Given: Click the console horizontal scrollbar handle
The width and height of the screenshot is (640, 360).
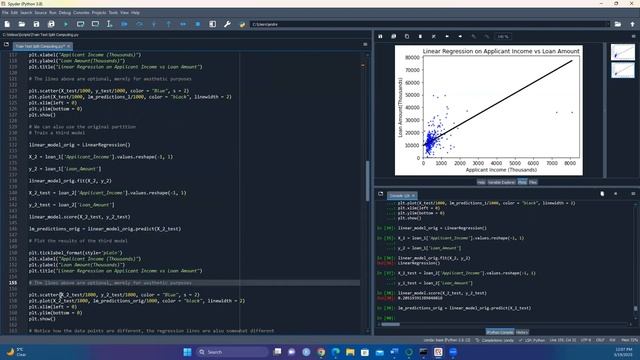Looking at the screenshot, I should pyautogui.click(x=391, y=324).
